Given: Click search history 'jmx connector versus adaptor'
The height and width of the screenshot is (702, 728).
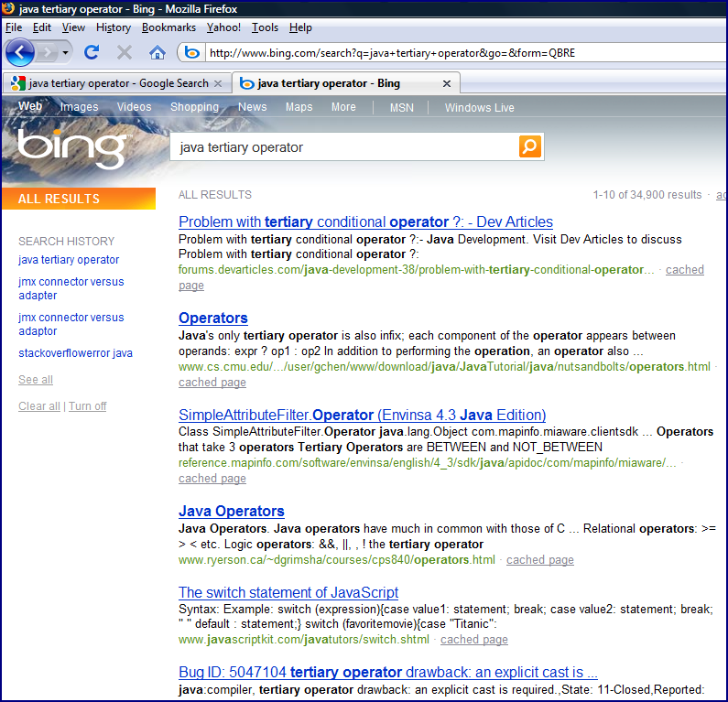Looking at the screenshot, I should click(x=71, y=324).
